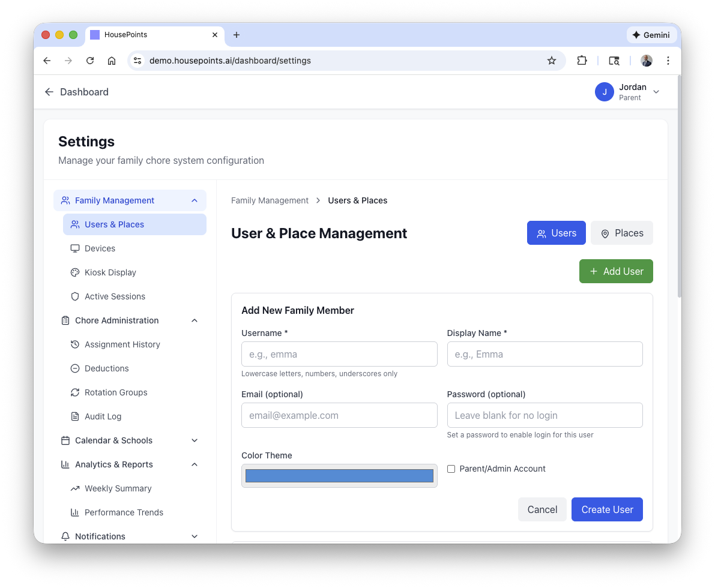
Task: Cancel adding a new family member
Action: pos(542,509)
